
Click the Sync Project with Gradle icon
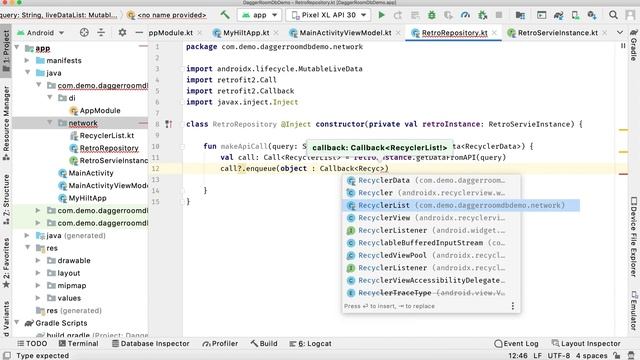[x=558, y=15]
